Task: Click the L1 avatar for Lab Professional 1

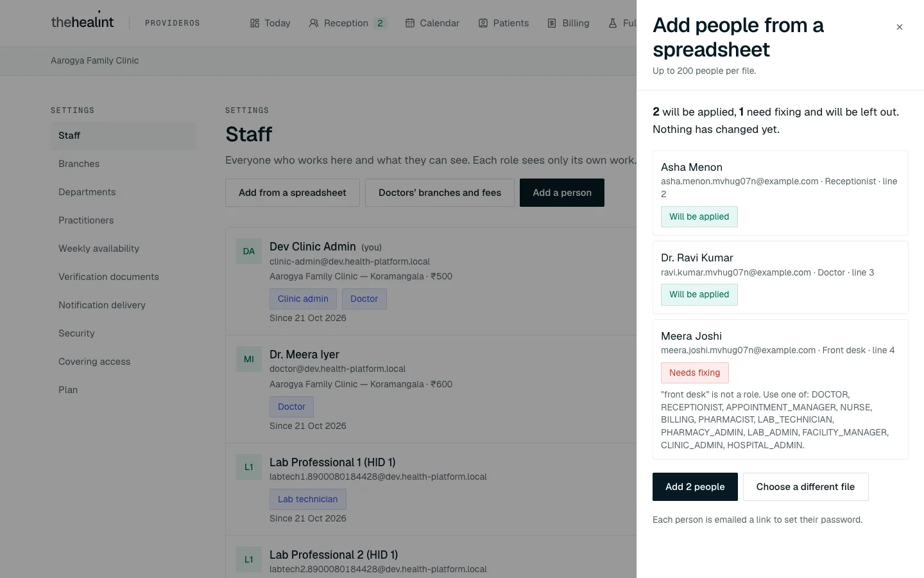Action: click(x=249, y=467)
